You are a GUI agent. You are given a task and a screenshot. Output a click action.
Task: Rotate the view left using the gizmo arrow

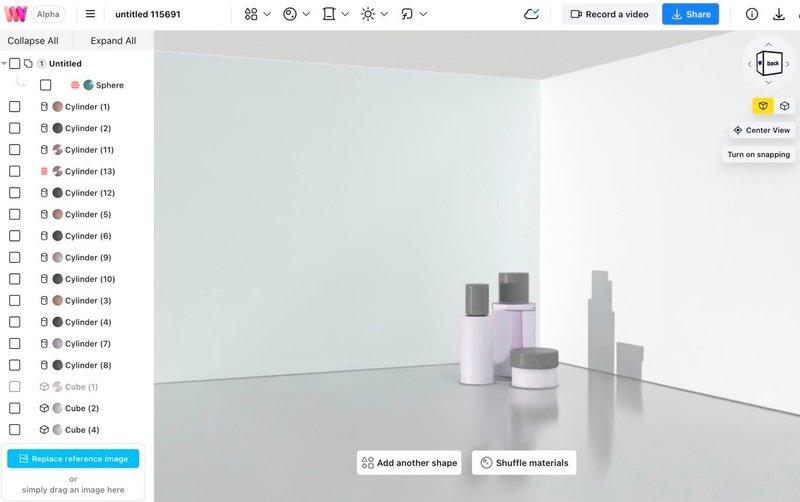pyautogui.click(x=749, y=64)
